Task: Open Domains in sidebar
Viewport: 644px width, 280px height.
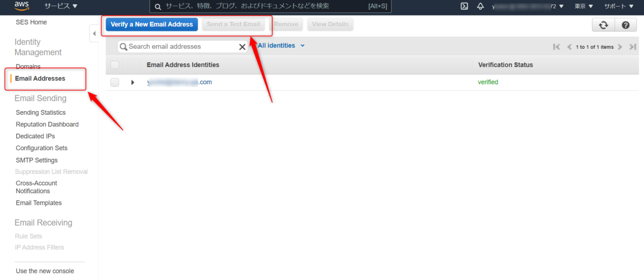Action: 28,67
